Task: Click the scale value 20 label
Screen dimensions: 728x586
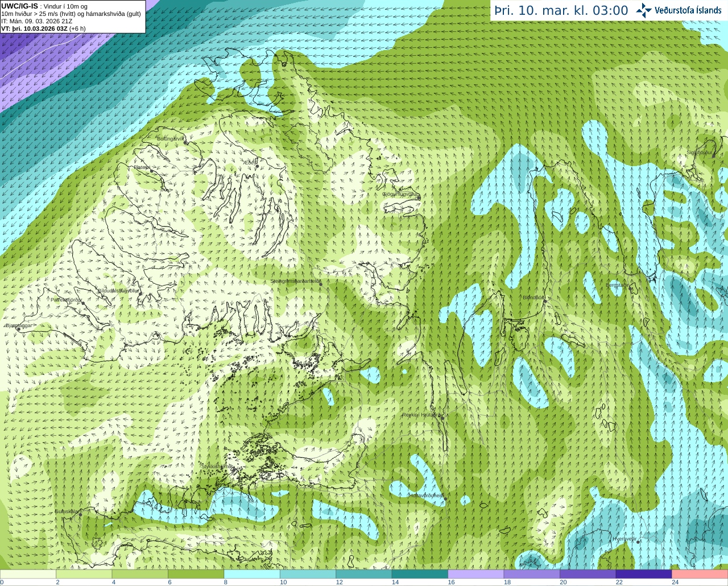Action: [x=563, y=582]
